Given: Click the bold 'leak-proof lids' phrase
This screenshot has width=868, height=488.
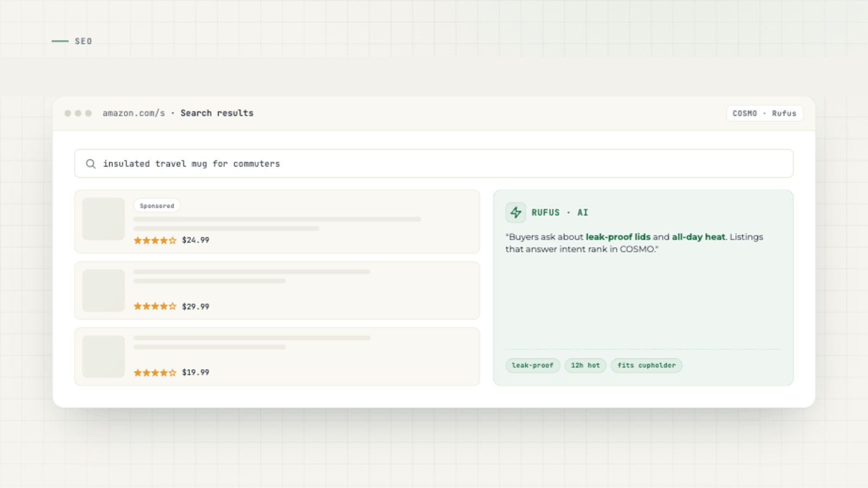Looking at the screenshot, I should tap(618, 237).
